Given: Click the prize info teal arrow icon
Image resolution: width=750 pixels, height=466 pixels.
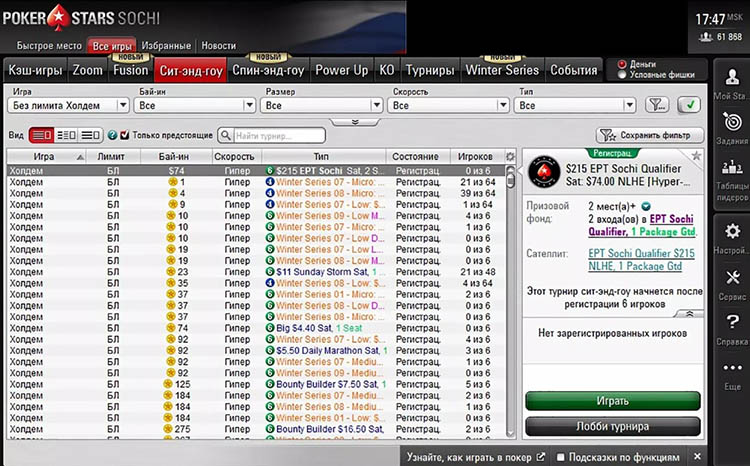Looking at the screenshot, I should (646, 206).
